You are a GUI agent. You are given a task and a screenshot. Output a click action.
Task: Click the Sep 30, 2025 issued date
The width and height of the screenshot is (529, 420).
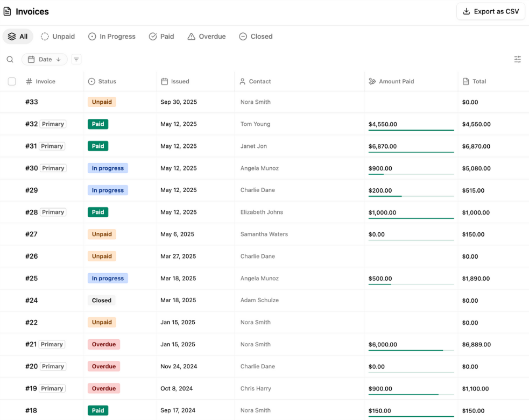(179, 102)
